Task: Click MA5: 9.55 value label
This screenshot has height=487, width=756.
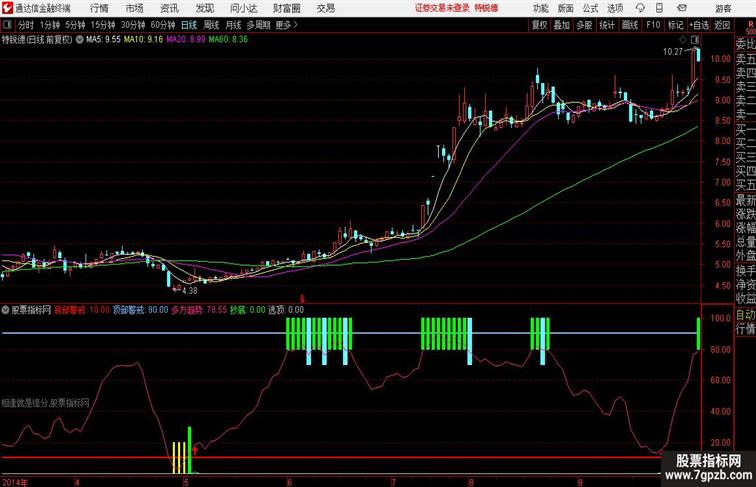Action: [x=103, y=40]
